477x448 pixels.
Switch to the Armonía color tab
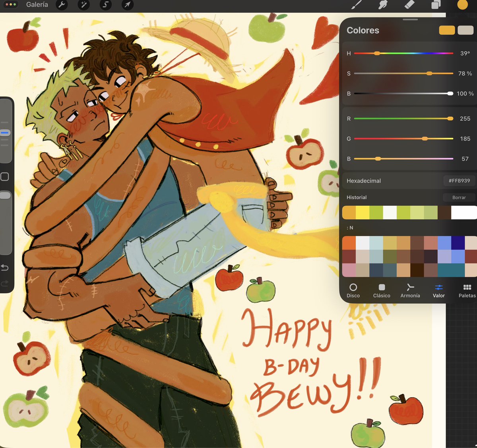pyautogui.click(x=410, y=290)
